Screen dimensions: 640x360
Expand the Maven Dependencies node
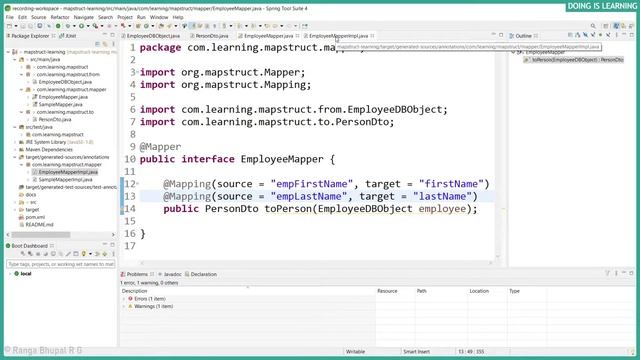click(15, 149)
